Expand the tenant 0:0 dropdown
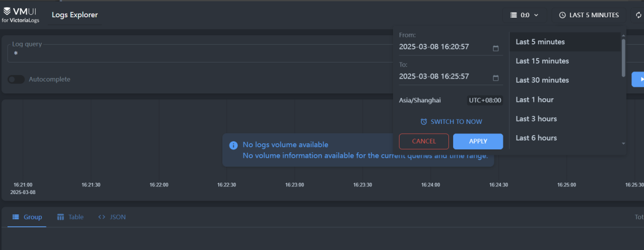644x250 pixels. (524, 15)
